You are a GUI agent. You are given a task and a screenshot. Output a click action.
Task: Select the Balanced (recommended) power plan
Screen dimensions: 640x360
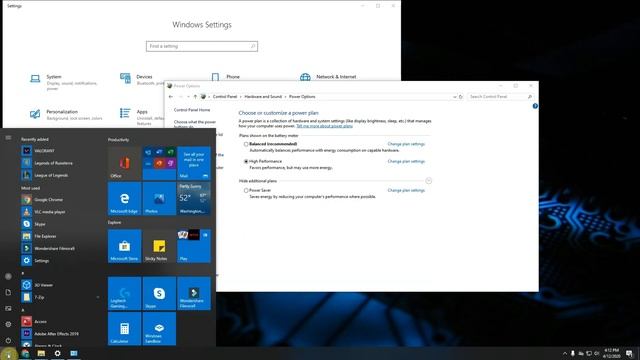[x=246, y=144]
